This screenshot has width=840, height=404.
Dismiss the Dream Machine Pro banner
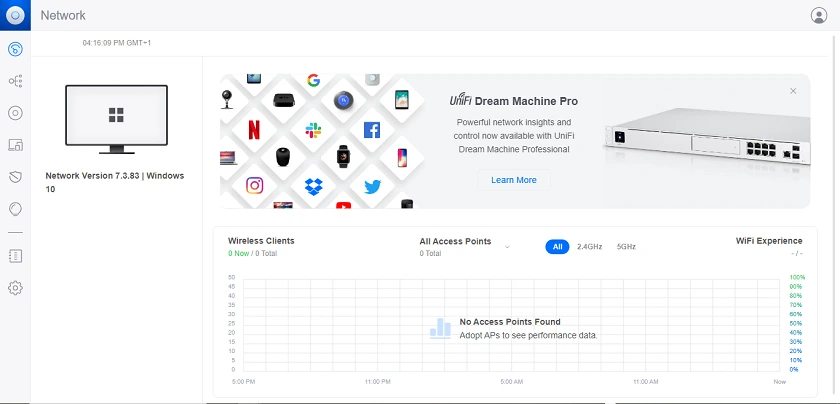point(793,91)
